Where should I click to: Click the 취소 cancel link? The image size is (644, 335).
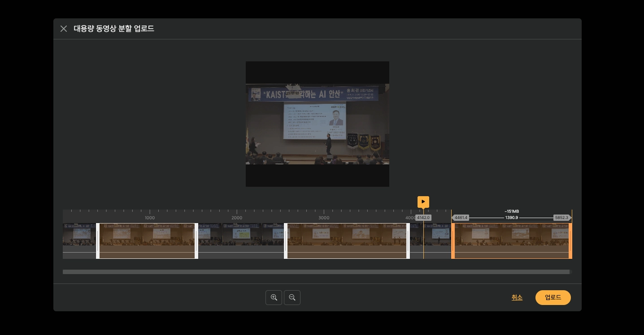(517, 297)
